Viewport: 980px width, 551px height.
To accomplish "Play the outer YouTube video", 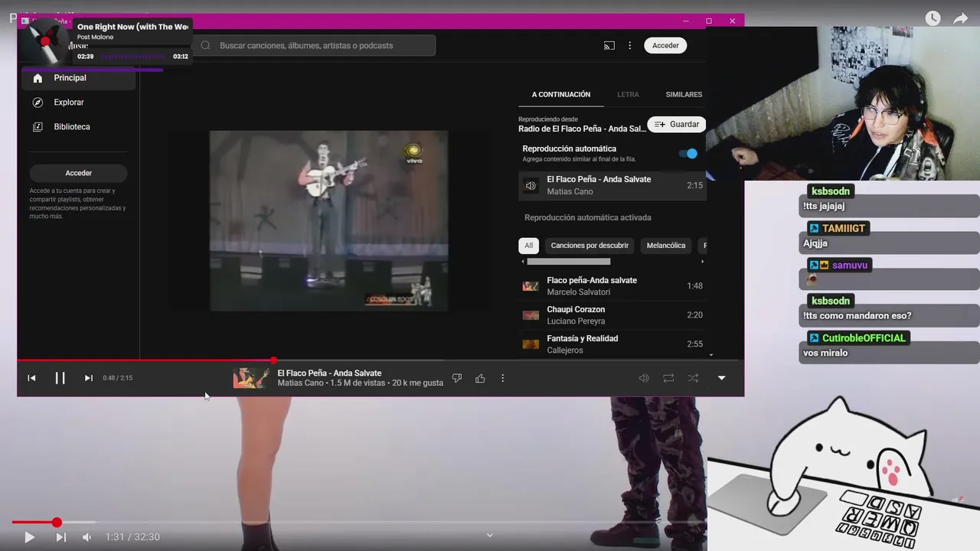I will point(29,537).
